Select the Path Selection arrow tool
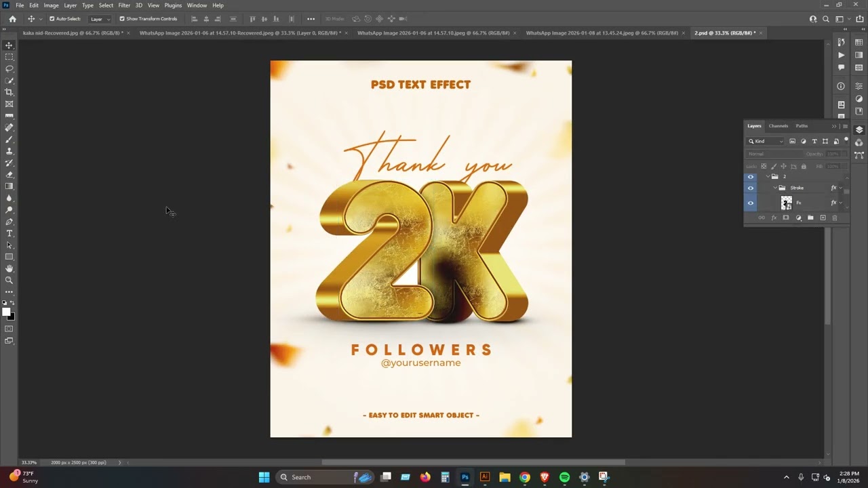This screenshot has height=488, width=868. [x=9, y=245]
